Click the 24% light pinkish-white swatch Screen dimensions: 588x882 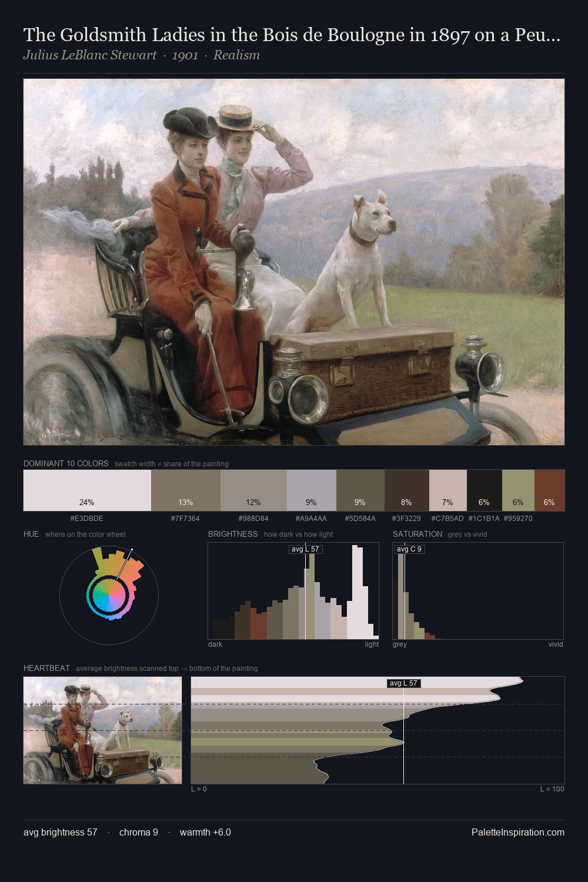87,490
